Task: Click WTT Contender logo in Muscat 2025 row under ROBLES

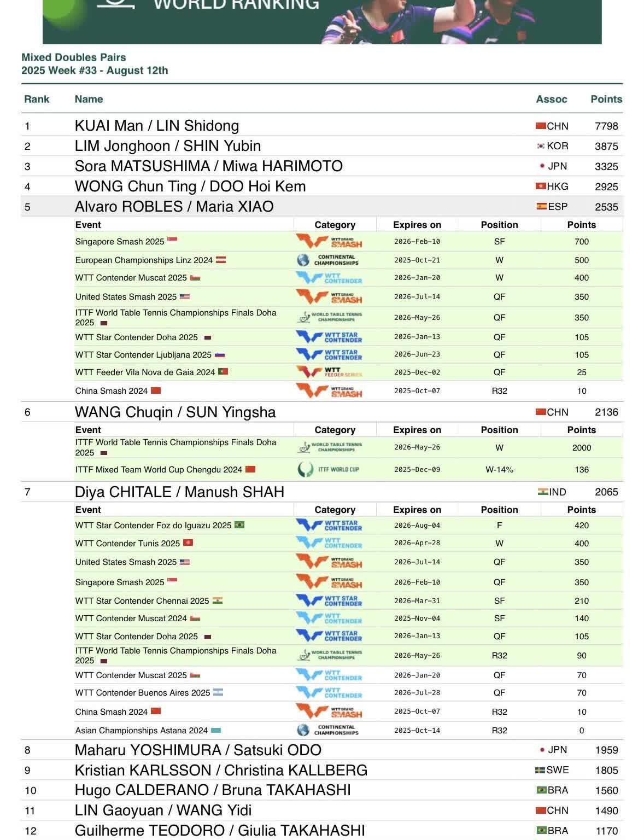Action: pos(329,278)
